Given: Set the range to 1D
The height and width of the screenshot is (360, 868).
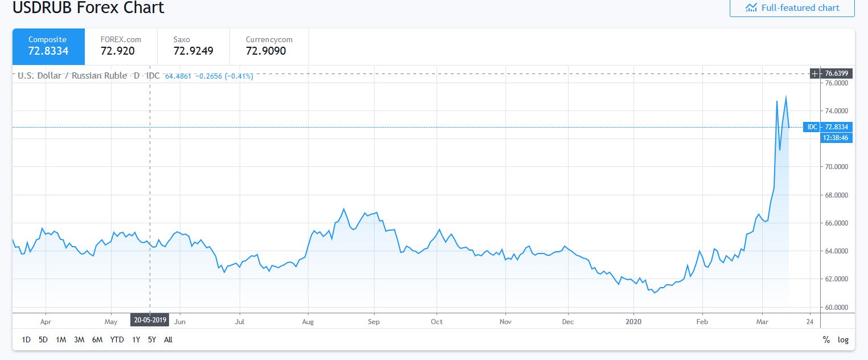Looking at the screenshot, I should 26,340.
